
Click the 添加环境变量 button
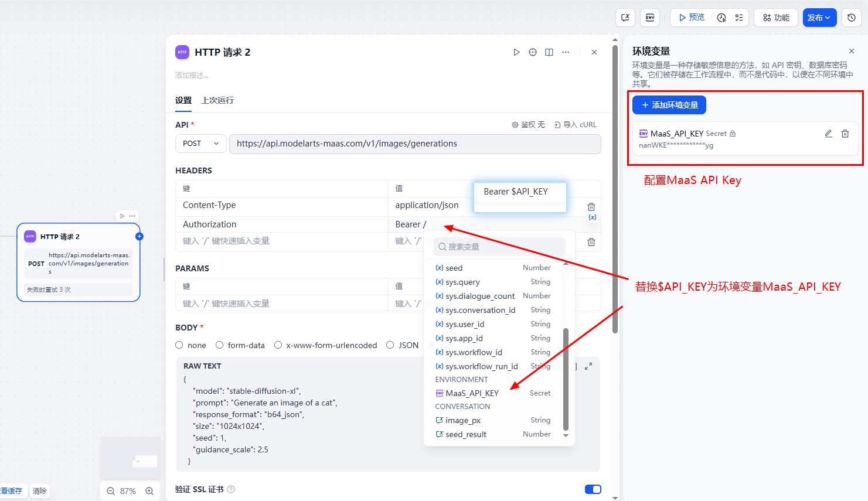[x=669, y=105]
